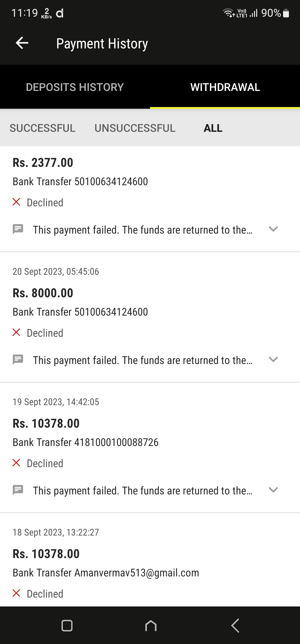Tap the Amanvermav513@gmail.com transfer entry
Viewport: 300px width, 644px height.
(x=106, y=573)
